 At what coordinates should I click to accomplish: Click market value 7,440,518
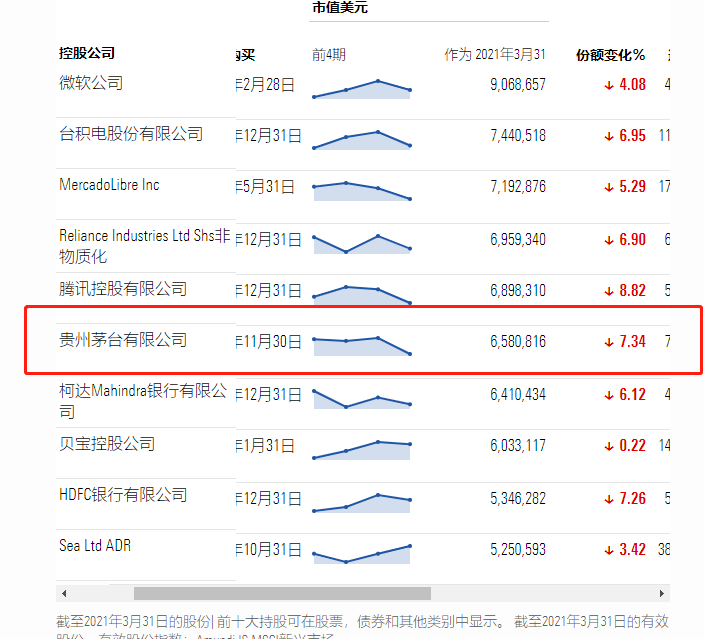click(x=518, y=135)
